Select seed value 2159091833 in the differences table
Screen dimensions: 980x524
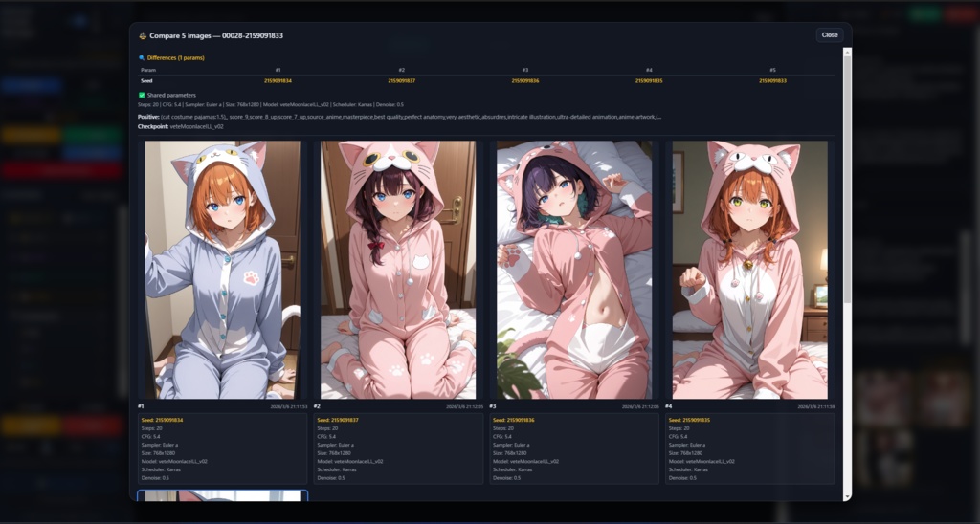(772, 80)
